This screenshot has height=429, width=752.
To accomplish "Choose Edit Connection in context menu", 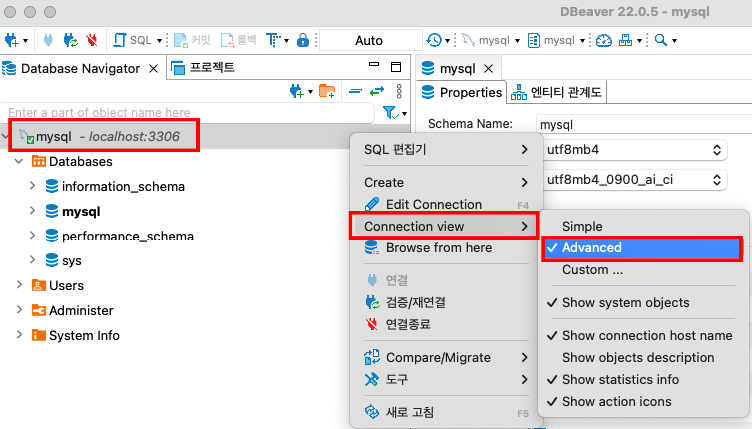I will click(446, 204).
